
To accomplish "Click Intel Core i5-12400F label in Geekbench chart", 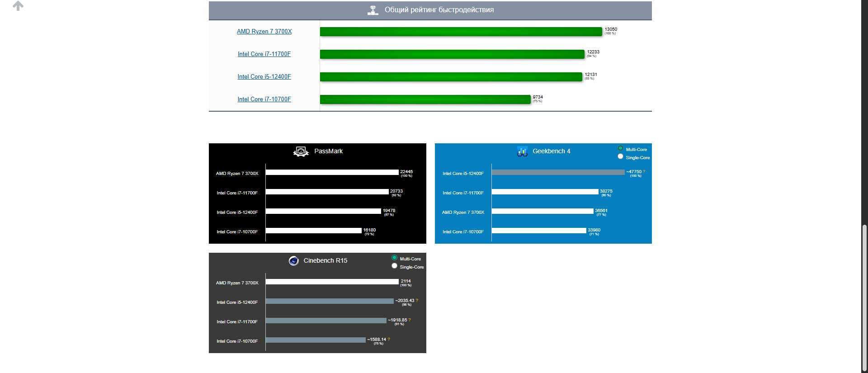I will click(x=463, y=174).
